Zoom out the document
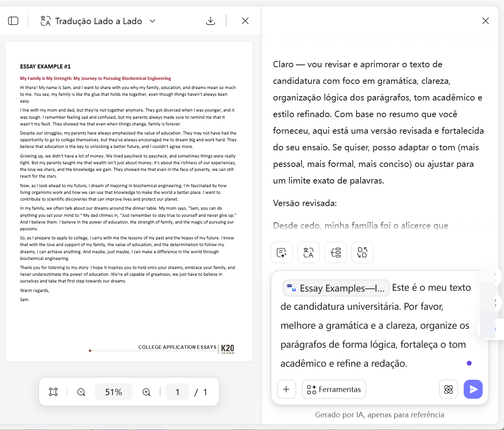 tap(81, 392)
